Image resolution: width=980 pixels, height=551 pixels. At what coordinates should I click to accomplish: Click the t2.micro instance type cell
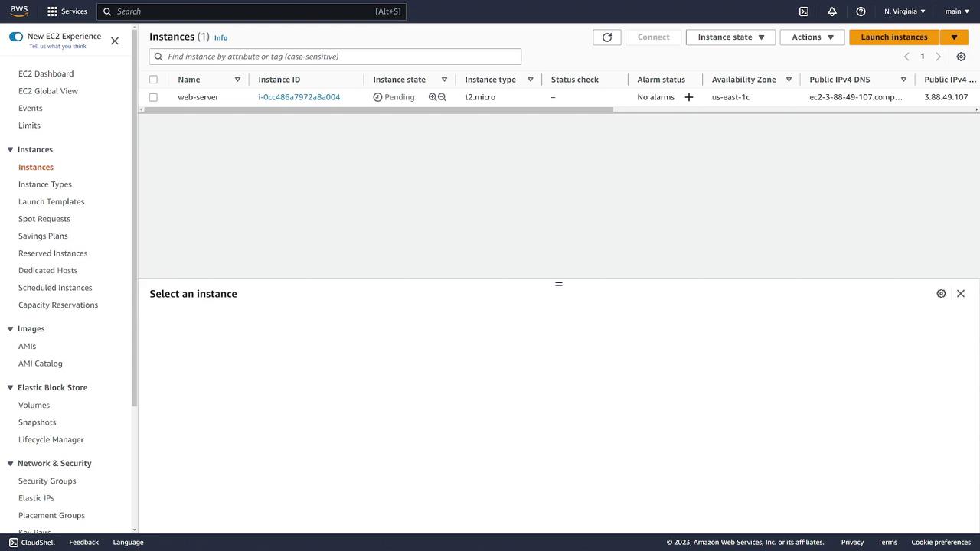click(x=480, y=97)
